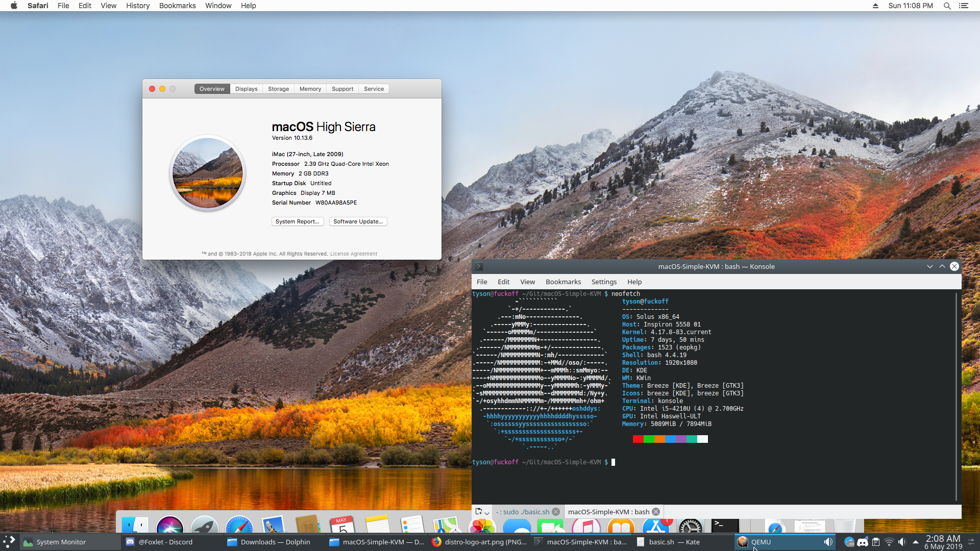980x551 pixels.
Task: Click the Konsole titlebar down-arrow
Action: (x=930, y=266)
